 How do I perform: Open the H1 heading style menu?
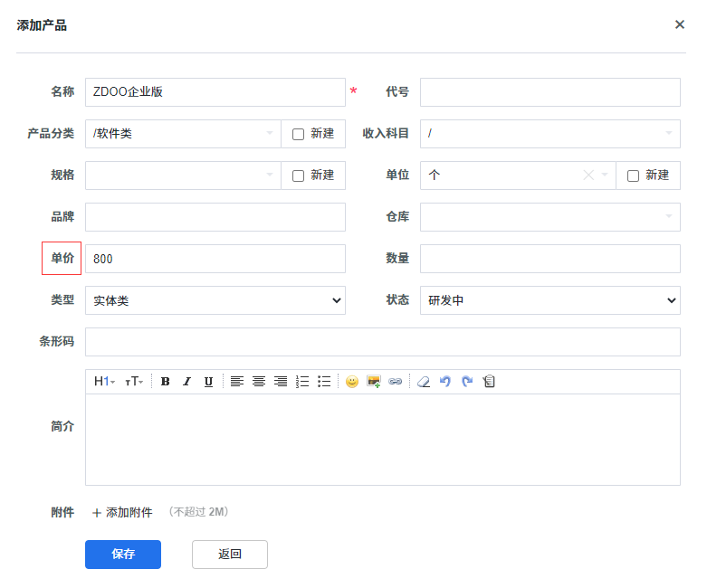pos(104,382)
